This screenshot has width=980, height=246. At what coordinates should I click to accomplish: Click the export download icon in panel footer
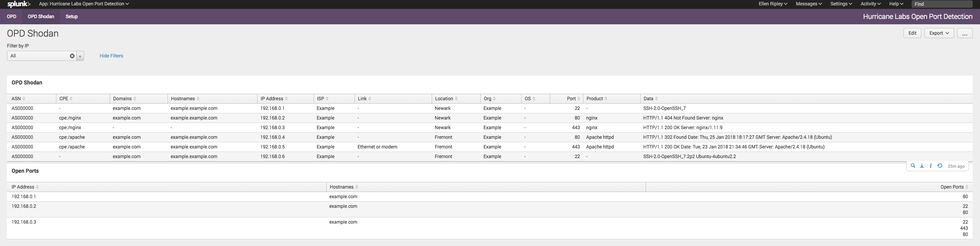pyautogui.click(x=922, y=166)
